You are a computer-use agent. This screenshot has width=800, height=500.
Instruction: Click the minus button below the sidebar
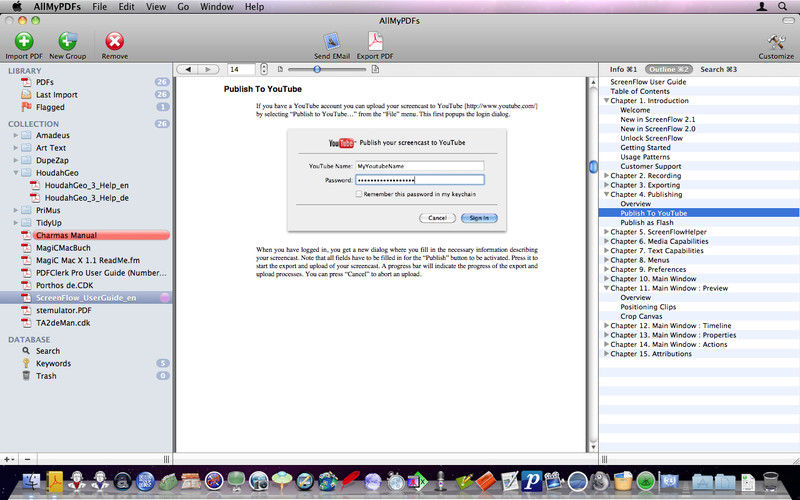28,459
